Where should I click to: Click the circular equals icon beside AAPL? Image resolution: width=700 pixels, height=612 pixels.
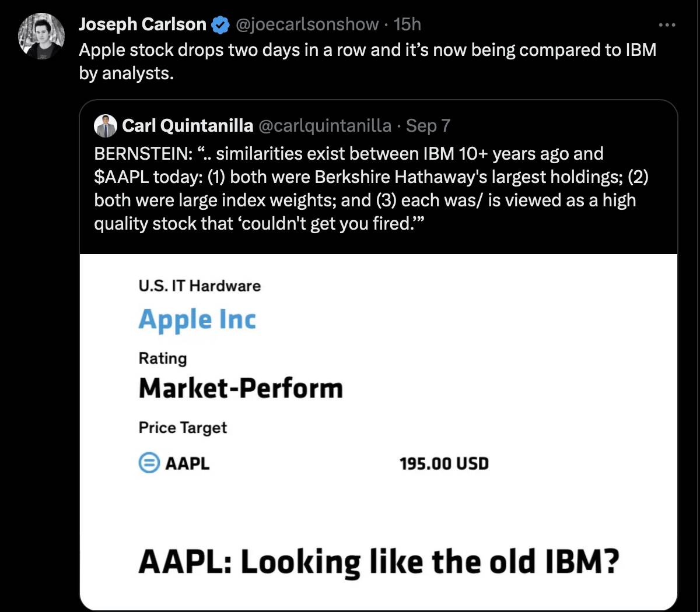click(149, 463)
